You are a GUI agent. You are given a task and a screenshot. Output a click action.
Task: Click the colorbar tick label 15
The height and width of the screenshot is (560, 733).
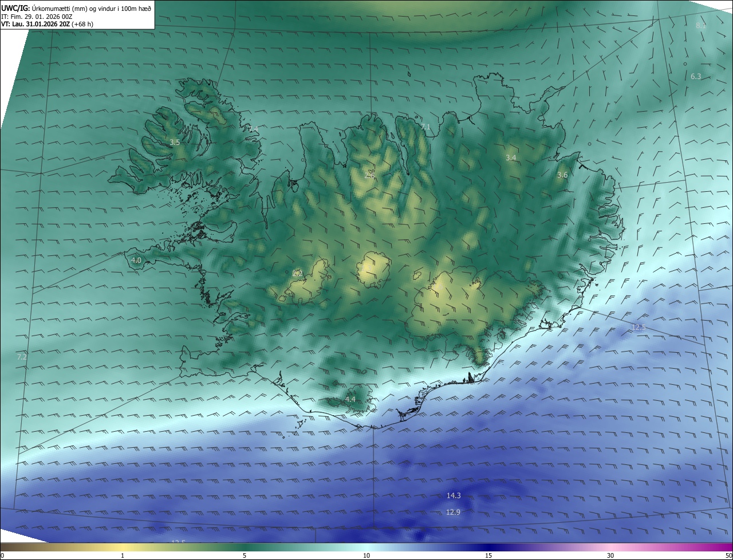pos(488,555)
